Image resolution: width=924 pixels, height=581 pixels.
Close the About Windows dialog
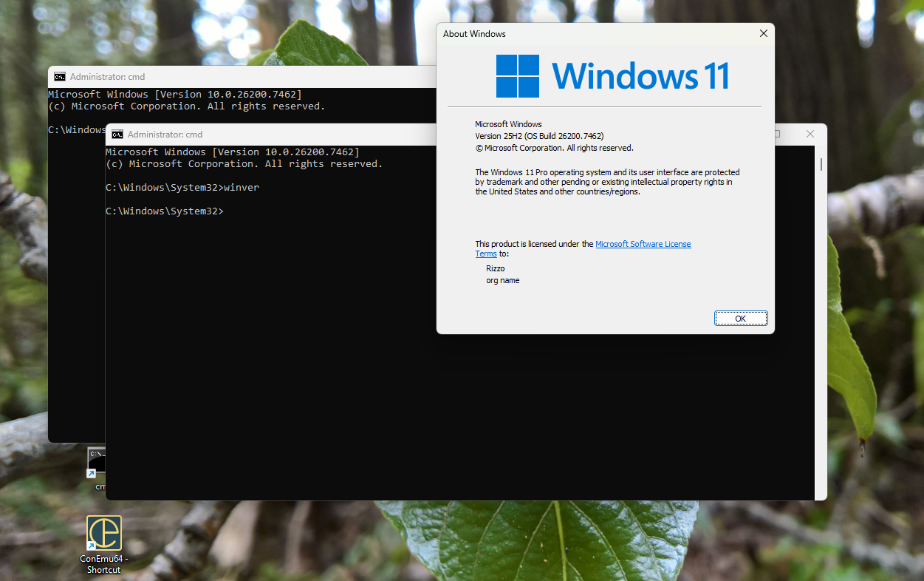pos(764,33)
